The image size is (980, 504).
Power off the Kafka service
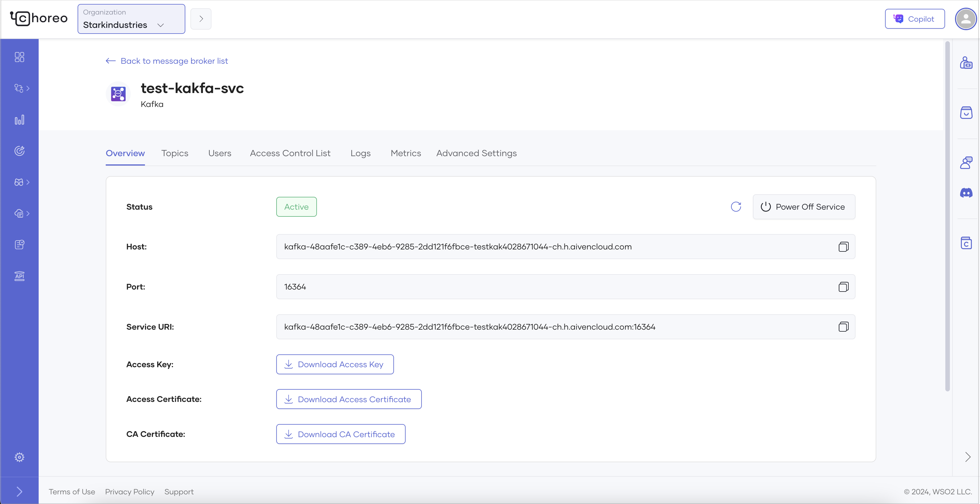pyautogui.click(x=804, y=207)
